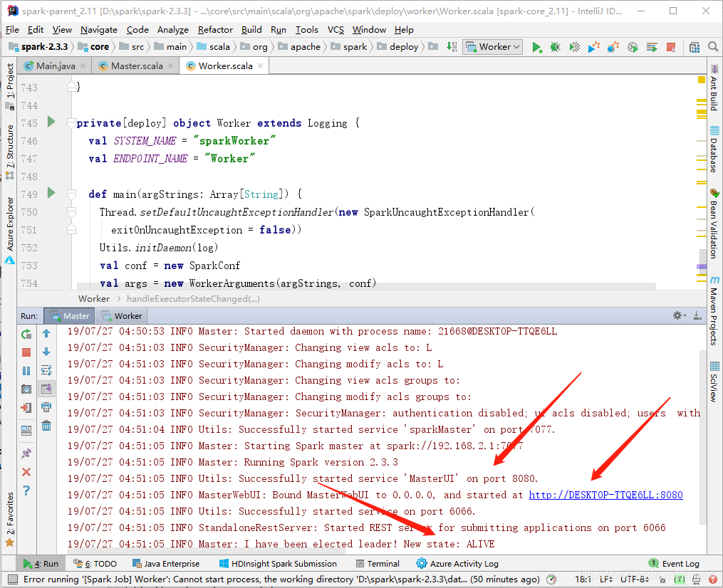This screenshot has width=723, height=588.
Task: Click the spark-2.3.3 breadcrumb
Action: pyautogui.click(x=38, y=47)
